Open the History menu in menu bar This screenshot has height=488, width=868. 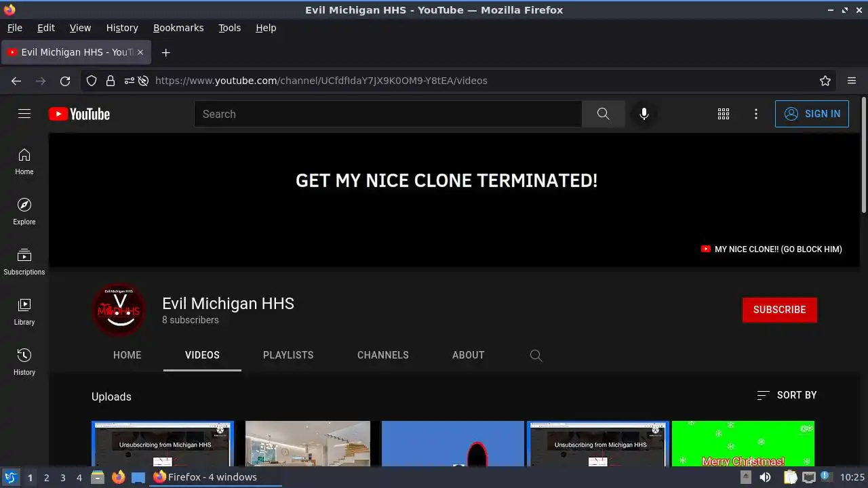coord(122,28)
